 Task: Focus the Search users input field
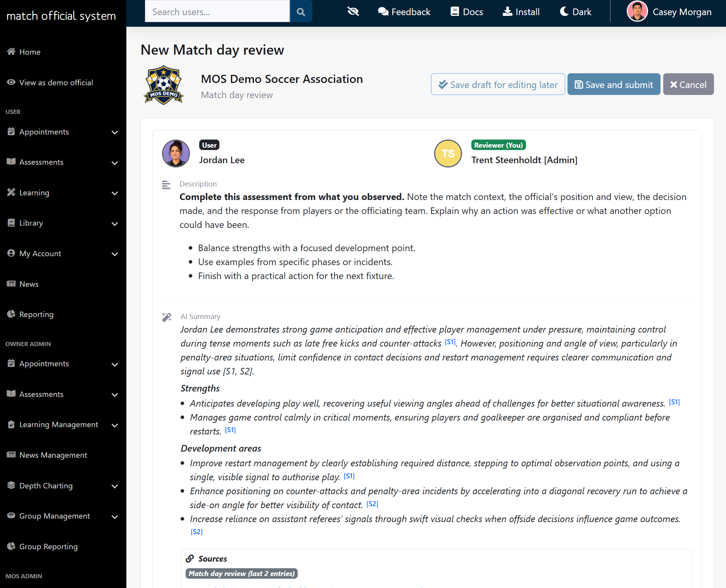pos(217,12)
